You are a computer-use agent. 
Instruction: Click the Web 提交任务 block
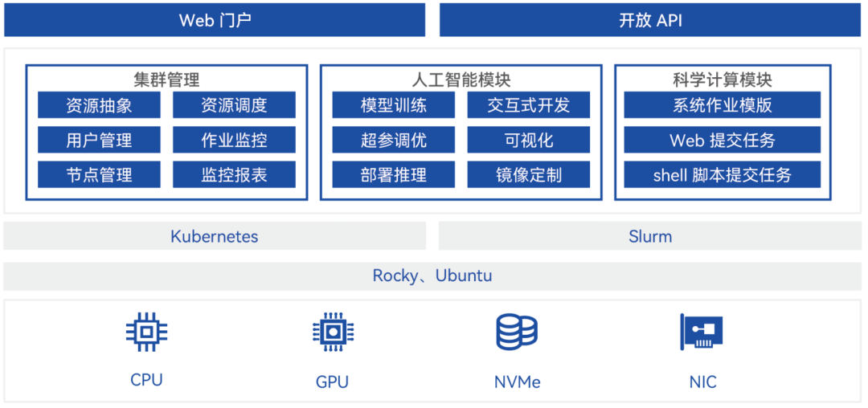(x=723, y=140)
